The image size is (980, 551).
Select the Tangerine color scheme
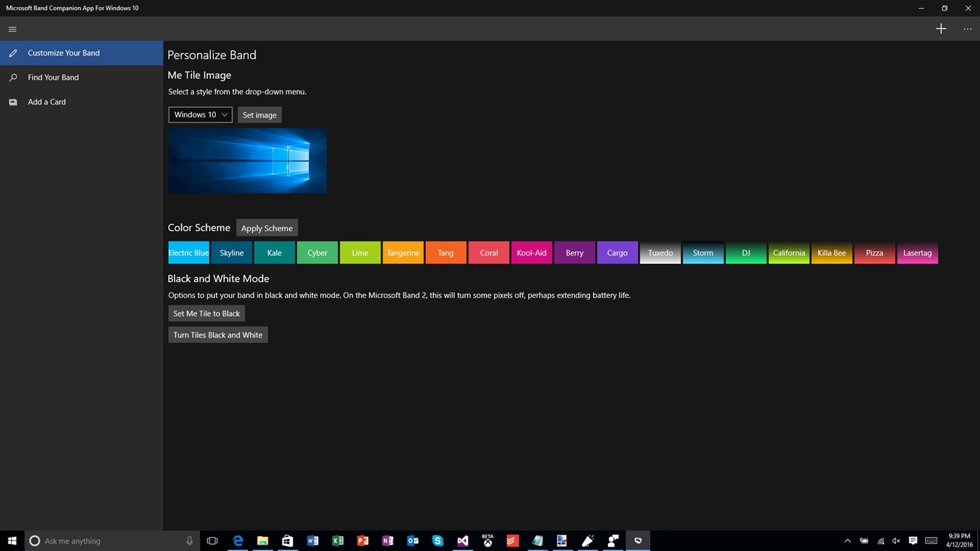pyautogui.click(x=403, y=253)
